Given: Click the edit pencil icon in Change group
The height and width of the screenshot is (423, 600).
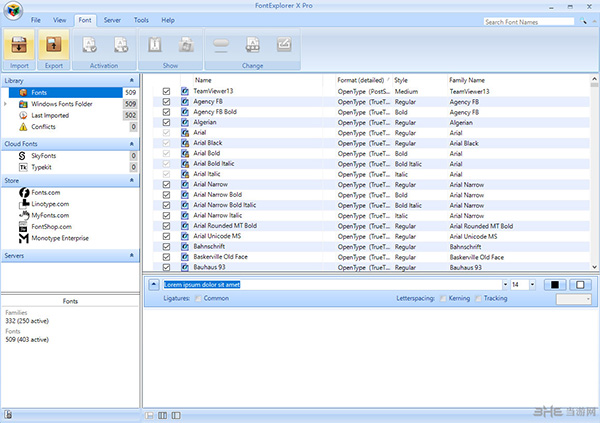Looking at the screenshot, I should coord(284,45).
